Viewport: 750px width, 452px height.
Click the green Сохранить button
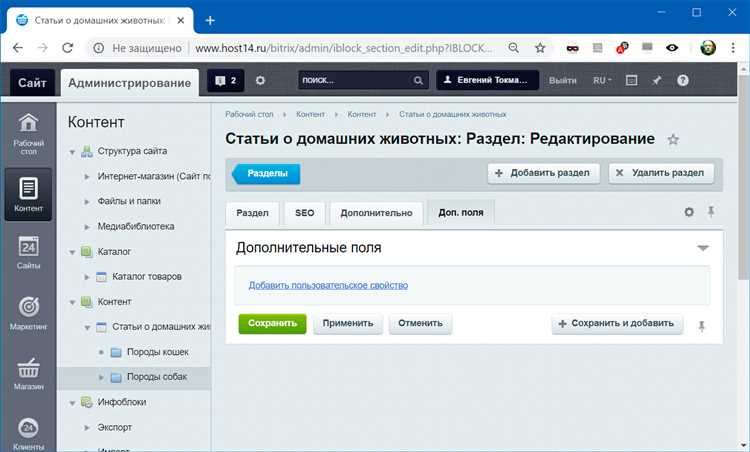[272, 323]
